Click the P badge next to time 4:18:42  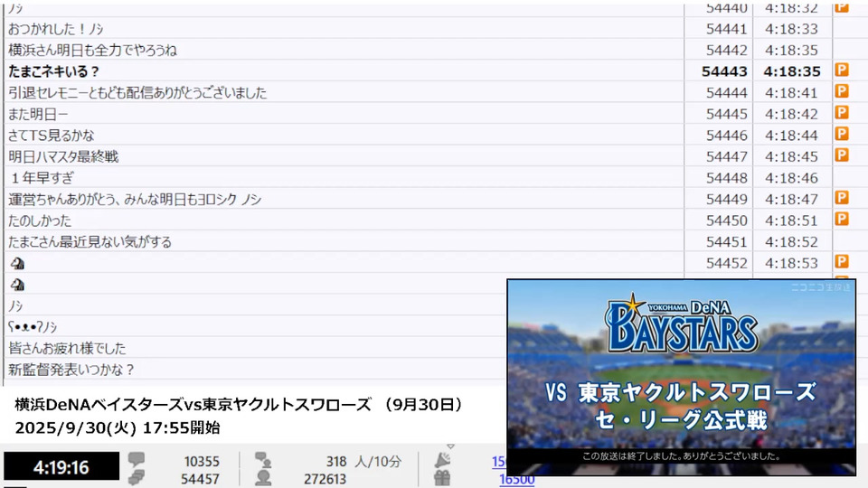pyautogui.click(x=842, y=112)
